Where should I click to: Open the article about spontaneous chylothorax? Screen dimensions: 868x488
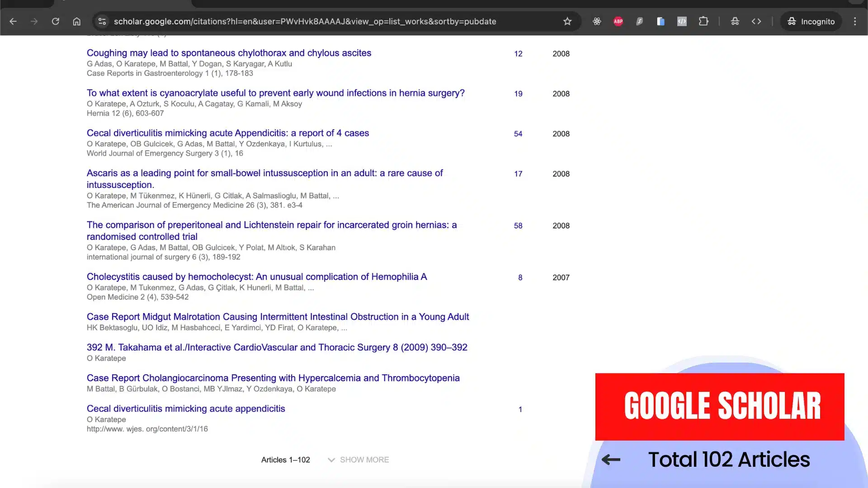point(229,53)
